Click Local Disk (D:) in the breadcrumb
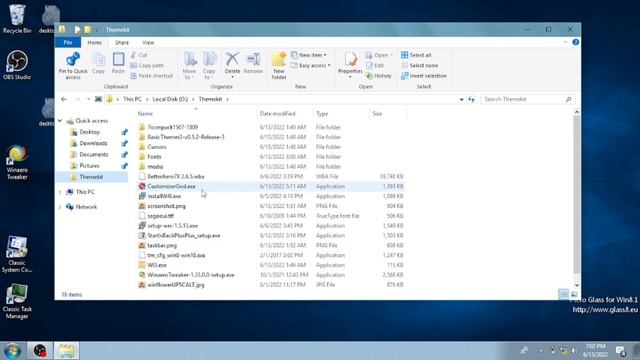The image size is (640, 360). coord(170,99)
